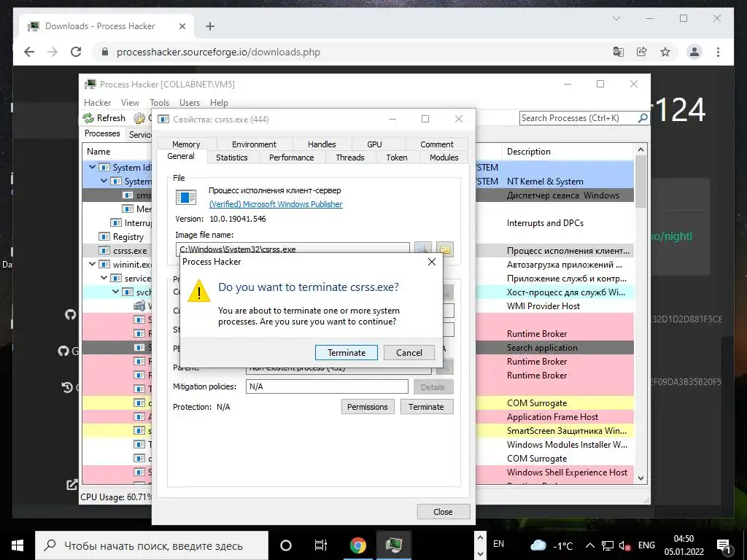Click the yellow warning triangle icon
This screenshot has width=747, height=560.
(198, 290)
